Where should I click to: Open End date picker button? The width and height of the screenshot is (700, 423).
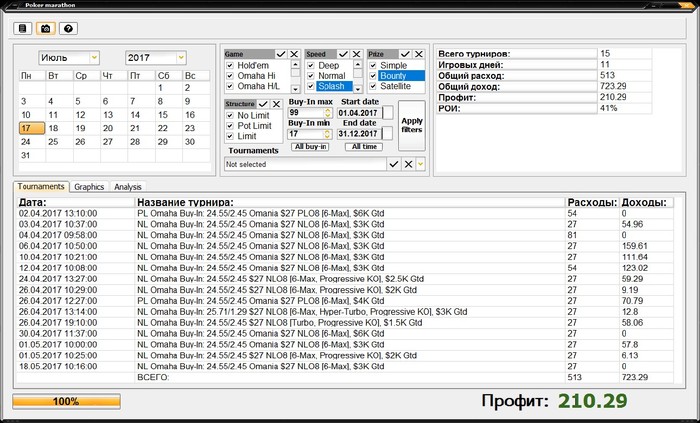(388, 133)
